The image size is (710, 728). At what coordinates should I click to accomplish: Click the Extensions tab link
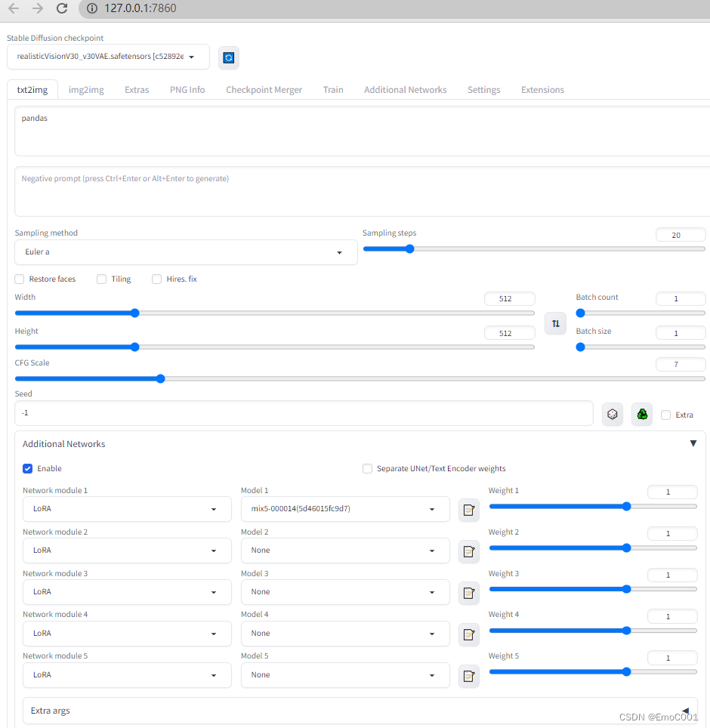tap(542, 89)
